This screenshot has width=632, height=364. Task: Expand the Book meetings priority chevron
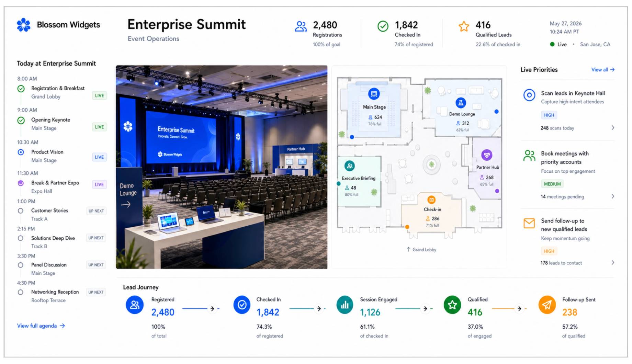click(x=613, y=196)
